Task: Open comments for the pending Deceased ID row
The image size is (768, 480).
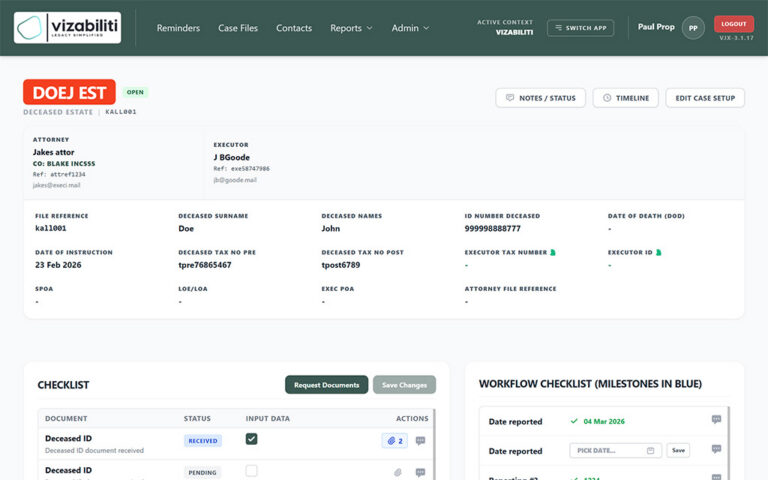Action: (420, 472)
